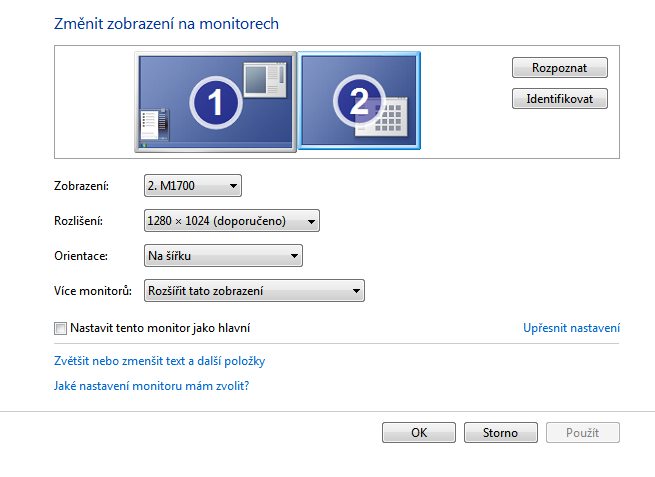This screenshot has height=477, width=655.
Task: Expand the Rozlišení dropdown showing 1280 × 1024
Action: pyautogui.click(x=231, y=221)
